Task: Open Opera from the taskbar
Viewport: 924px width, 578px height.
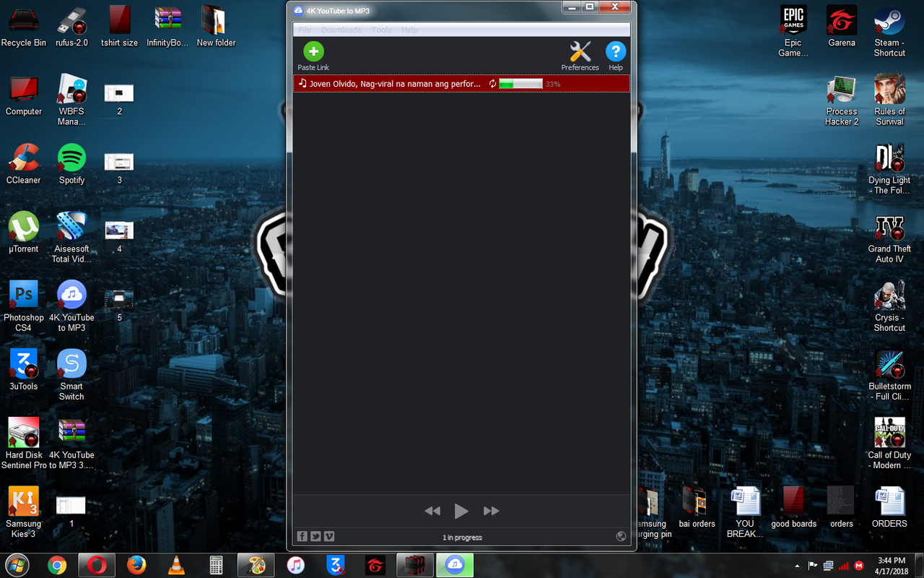Action: pos(97,565)
